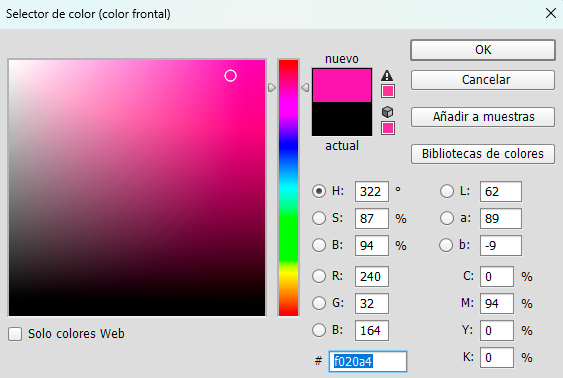Screen dimensions: 563x378
Task: Click Añadir a muestras button
Action: [x=483, y=117]
